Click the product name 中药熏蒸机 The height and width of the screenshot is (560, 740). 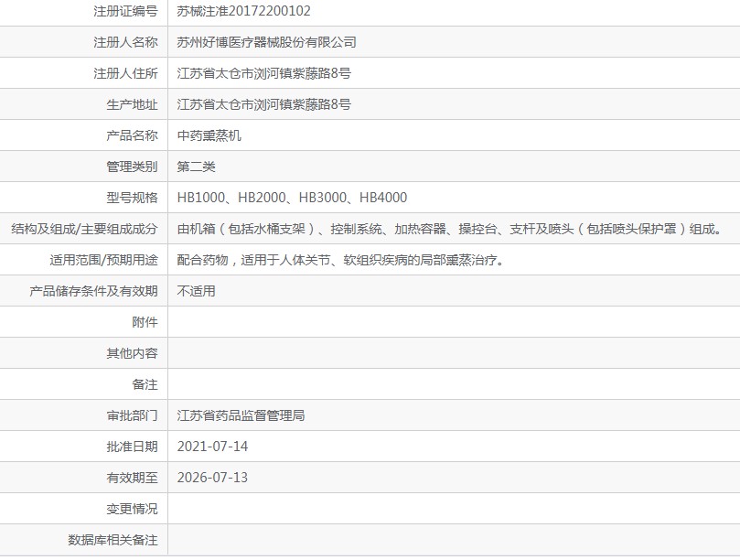click(209, 135)
